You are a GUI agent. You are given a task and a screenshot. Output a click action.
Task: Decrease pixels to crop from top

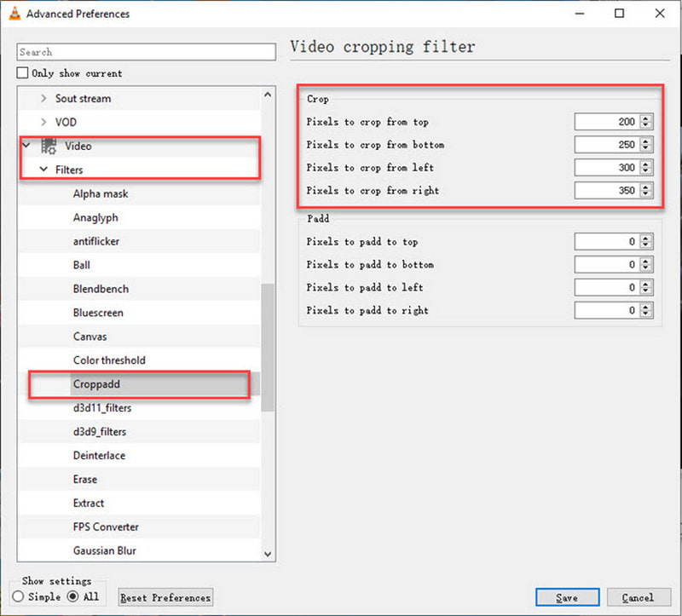(646, 125)
